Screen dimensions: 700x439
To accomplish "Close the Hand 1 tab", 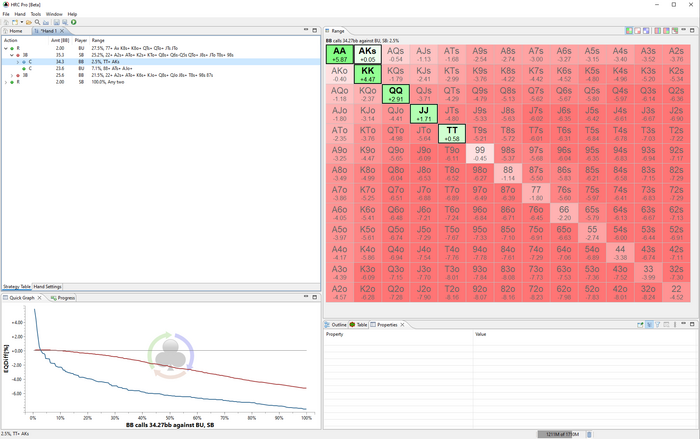I will pyautogui.click(x=62, y=31).
